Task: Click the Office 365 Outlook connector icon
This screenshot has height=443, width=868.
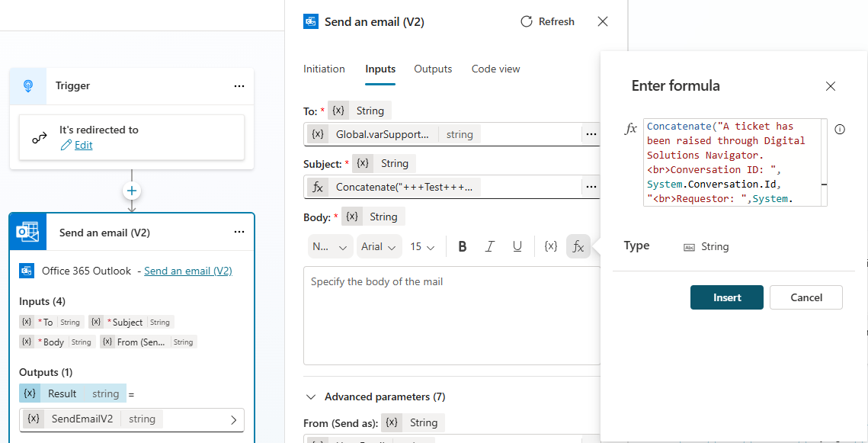Action: (27, 271)
